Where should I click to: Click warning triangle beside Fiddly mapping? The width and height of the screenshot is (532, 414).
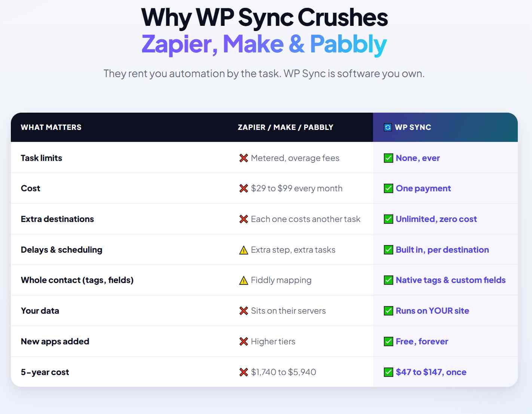[x=244, y=280]
